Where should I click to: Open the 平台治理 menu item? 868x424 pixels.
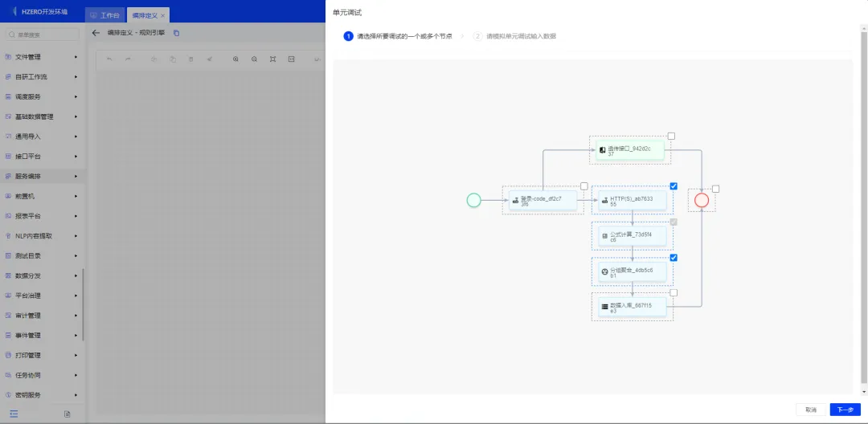pos(42,296)
